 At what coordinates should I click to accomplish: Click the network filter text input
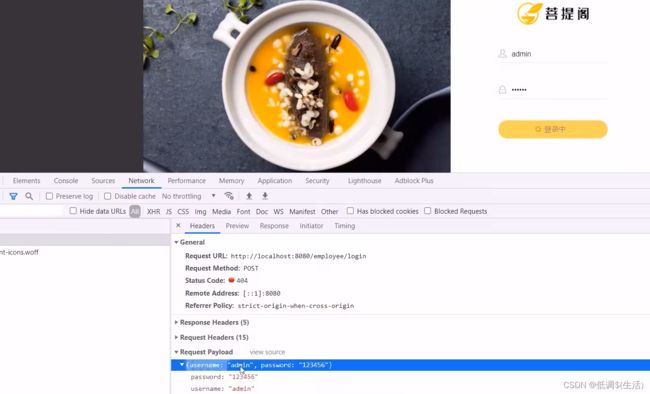[x=32, y=211]
